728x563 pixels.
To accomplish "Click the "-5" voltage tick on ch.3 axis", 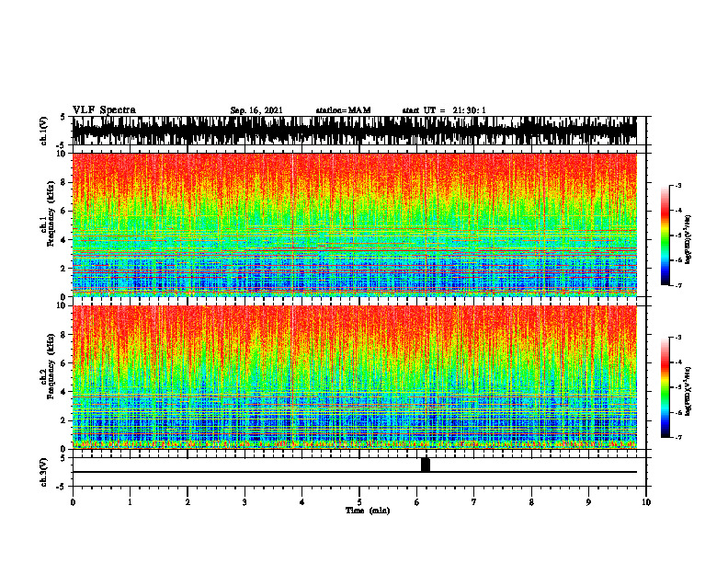I will 62,487.
